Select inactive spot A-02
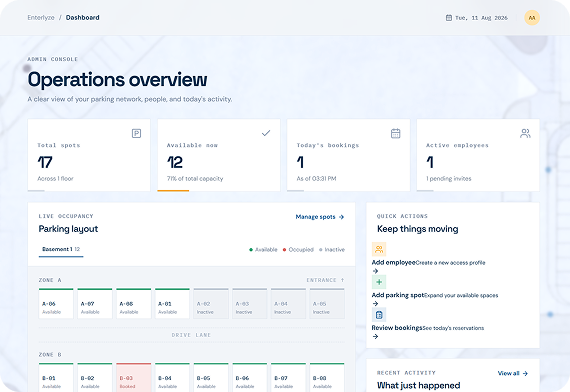 click(211, 304)
